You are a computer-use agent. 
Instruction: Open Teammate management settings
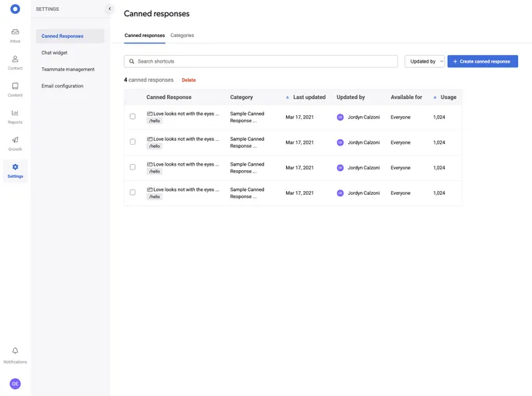click(x=68, y=70)
